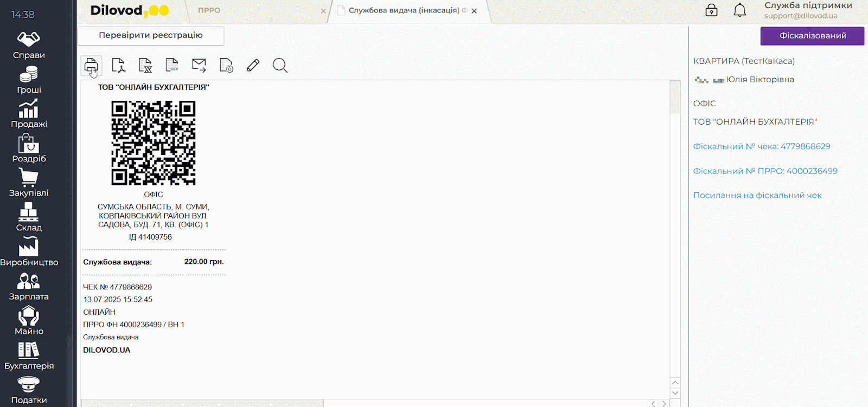Export the receipt to PDF
868x407 pixels.
tap(118, 66)
